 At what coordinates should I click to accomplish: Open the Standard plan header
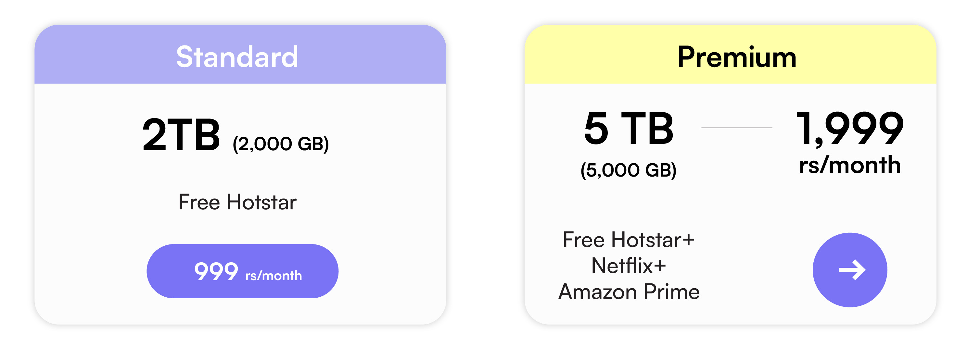pyautogui.click(x=240, y=54)
